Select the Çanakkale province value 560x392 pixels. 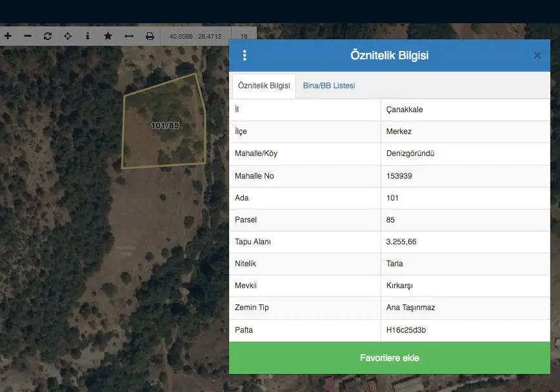405,110
